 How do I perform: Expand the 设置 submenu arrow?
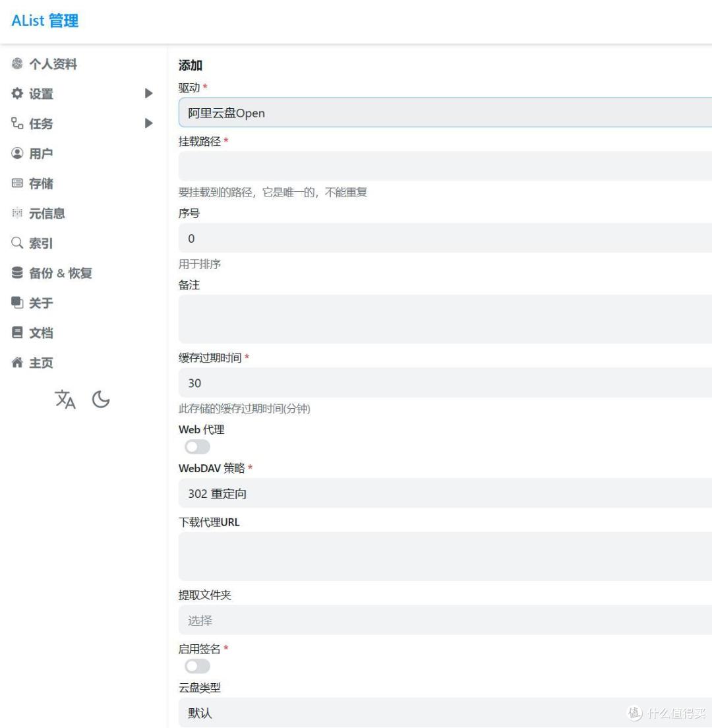pyautogui.click(x=148, y=94)
